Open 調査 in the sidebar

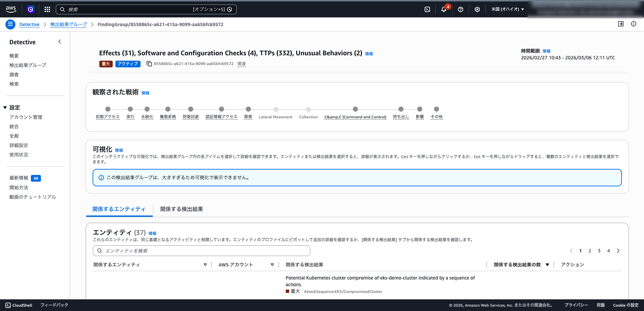click(14, 75)
